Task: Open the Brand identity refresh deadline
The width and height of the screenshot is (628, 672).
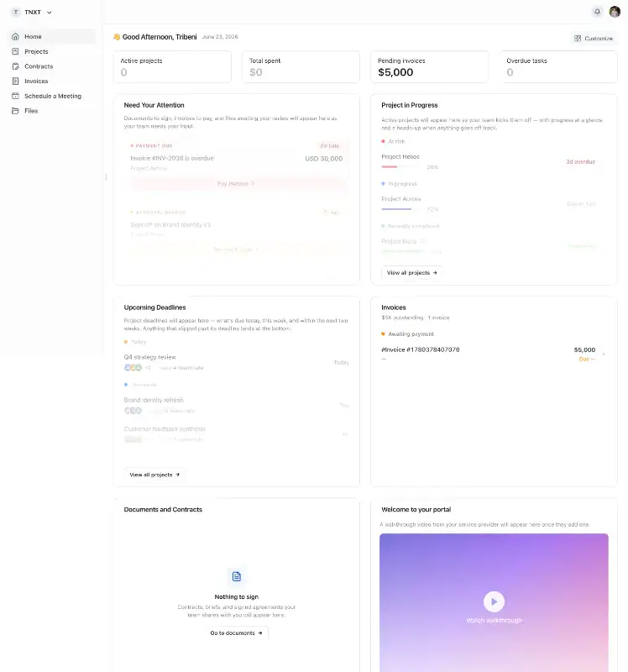Action: click(x=237, y=405)
